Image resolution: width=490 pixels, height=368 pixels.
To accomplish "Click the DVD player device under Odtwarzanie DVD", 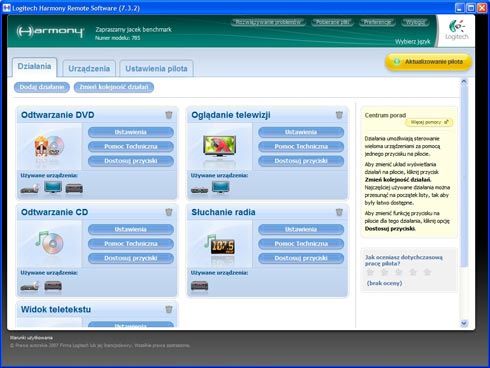I will point(30,189).
